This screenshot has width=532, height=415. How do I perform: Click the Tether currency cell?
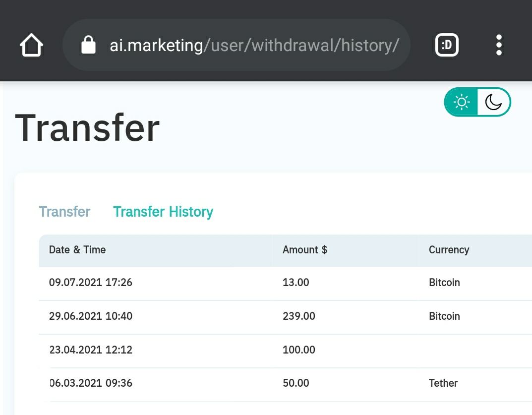point(443,383)
